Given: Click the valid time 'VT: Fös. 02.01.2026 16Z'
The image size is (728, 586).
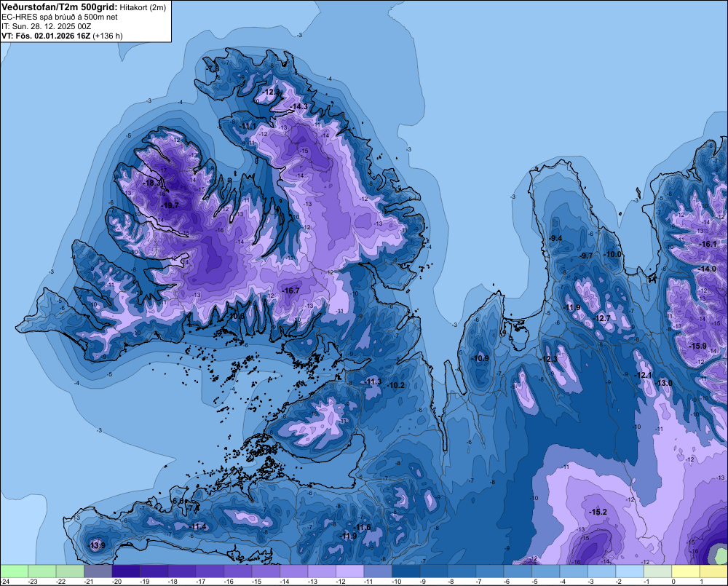Looking at the screenshot, I should (x=46, y=36).
